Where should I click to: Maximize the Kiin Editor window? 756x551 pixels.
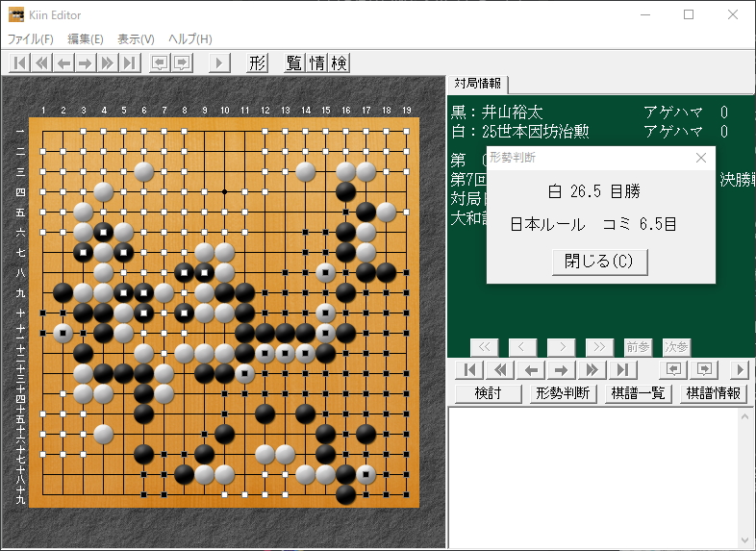point(689,15)
